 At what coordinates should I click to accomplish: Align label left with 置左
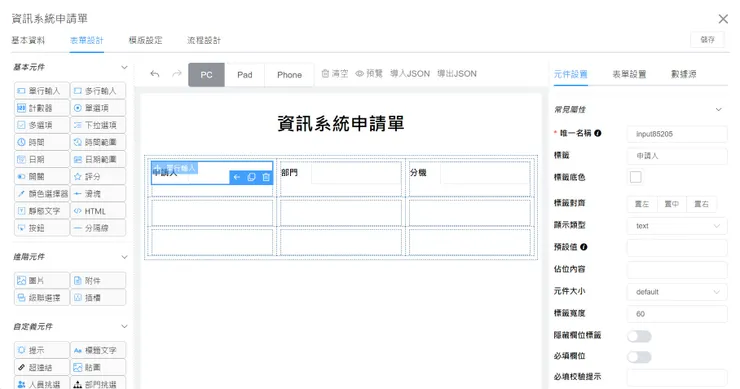(642, 204)
